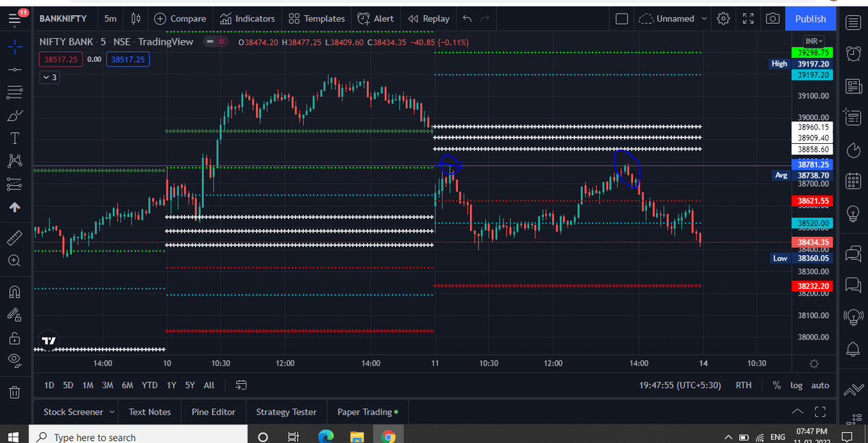
Task: Open the Fibonacci retracement tool group
Action: (x=14, y=92)
